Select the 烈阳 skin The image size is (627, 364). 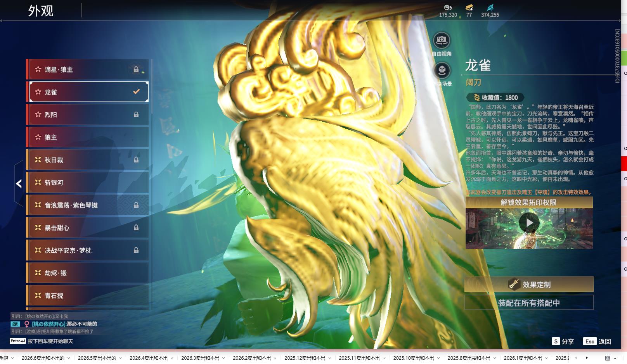point(87,114)
